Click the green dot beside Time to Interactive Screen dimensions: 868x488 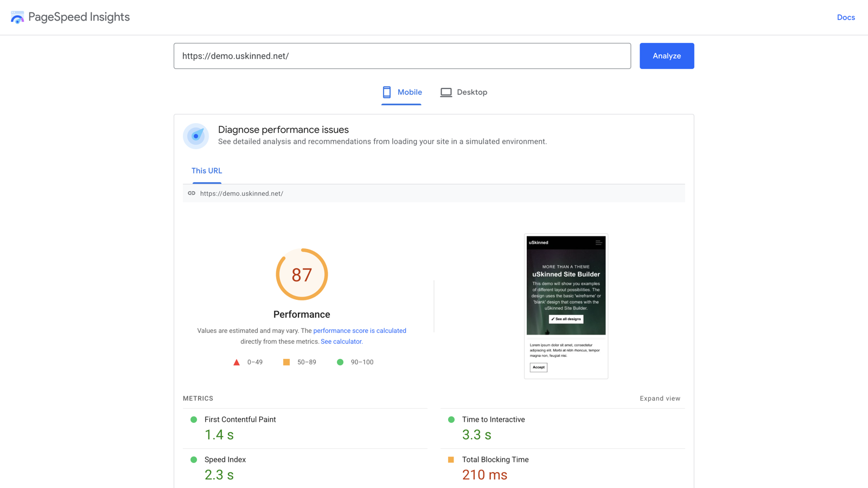click(x=451, y=419)
